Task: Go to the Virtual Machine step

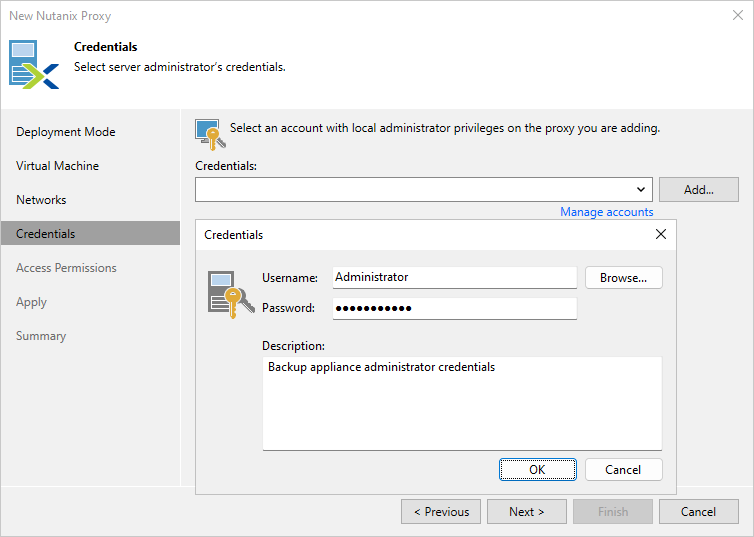Action: (x=57, y=166)
